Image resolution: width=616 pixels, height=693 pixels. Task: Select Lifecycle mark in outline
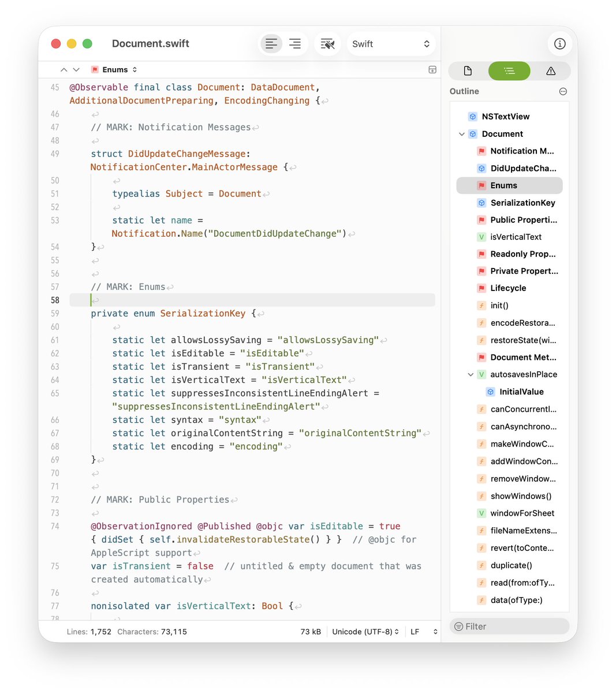tap(508, 288)
